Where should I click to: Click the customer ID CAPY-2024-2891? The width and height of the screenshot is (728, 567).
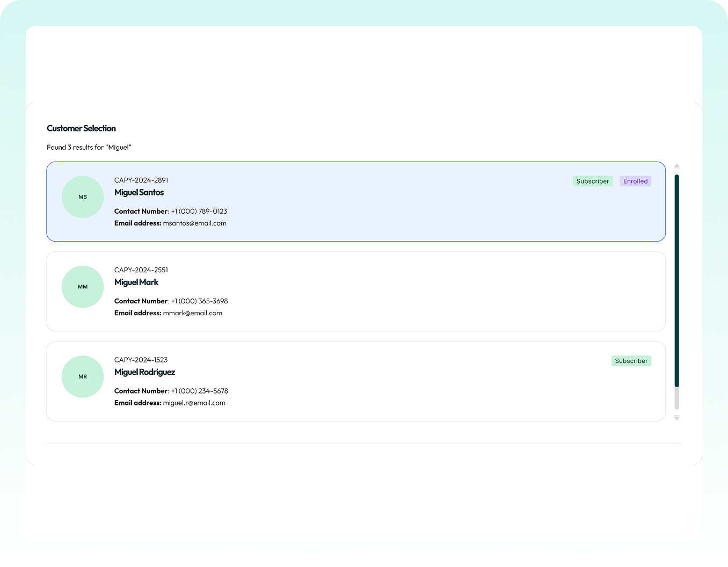(x=141, y=180)
